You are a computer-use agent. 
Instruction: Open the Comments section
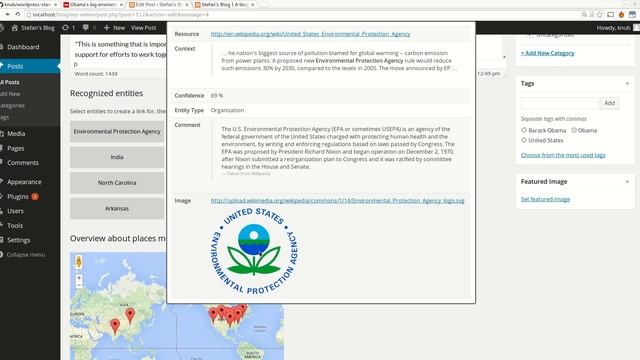tap(23, 162)
